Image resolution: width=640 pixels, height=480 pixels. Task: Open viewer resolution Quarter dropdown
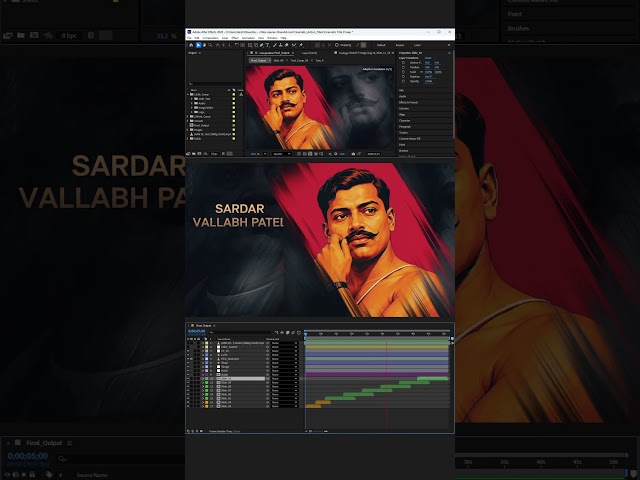pyautogui.click(x=282, y=154)
